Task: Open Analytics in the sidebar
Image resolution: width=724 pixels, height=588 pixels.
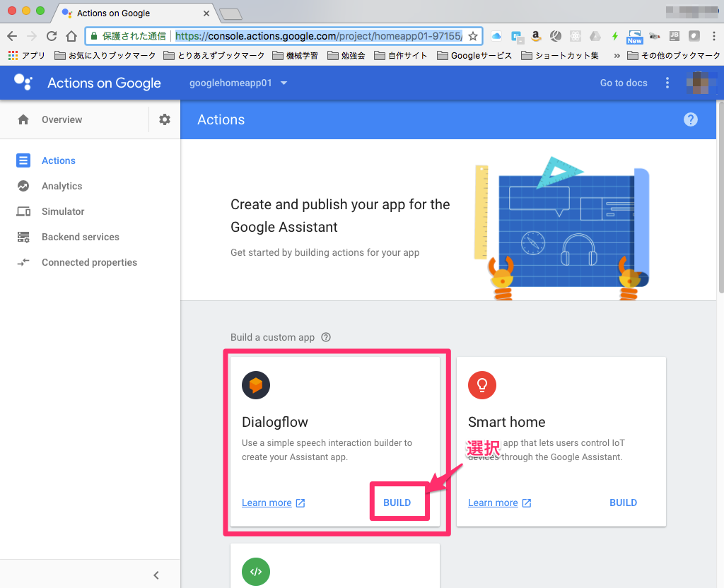Action: (x=62, y=186)
